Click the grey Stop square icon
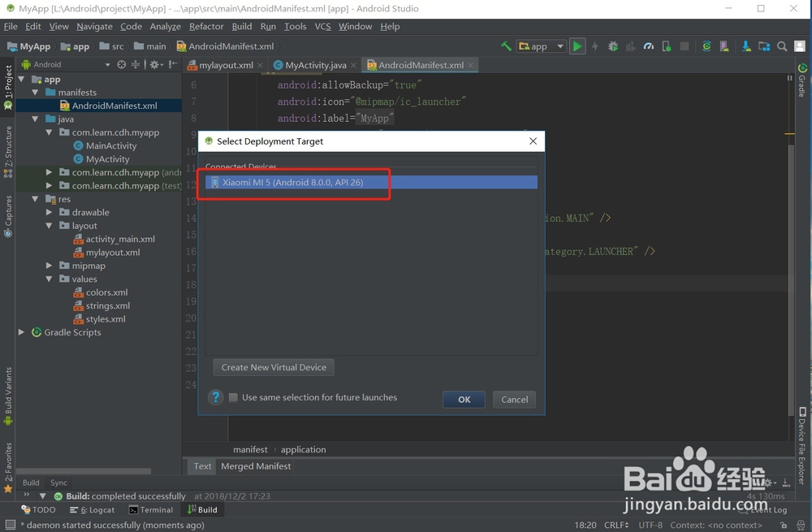 [684, 46]
